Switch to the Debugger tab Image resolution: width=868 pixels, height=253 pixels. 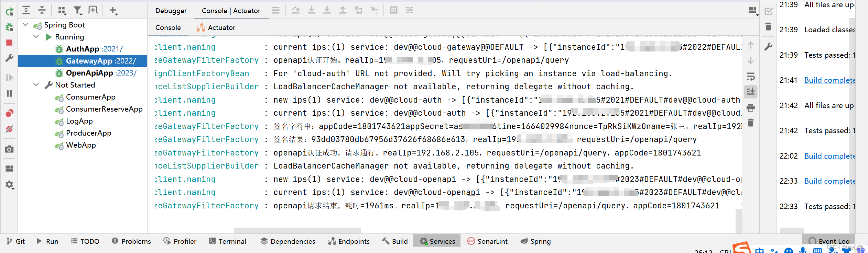point(171,11)
